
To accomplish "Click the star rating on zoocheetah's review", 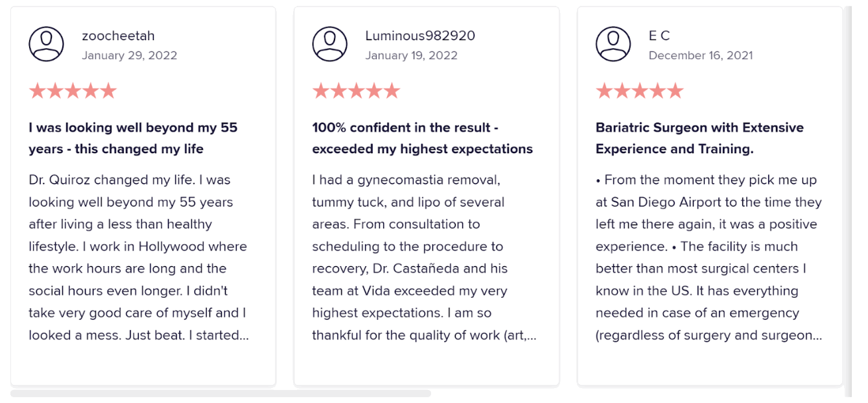I will tap(73, 91).
